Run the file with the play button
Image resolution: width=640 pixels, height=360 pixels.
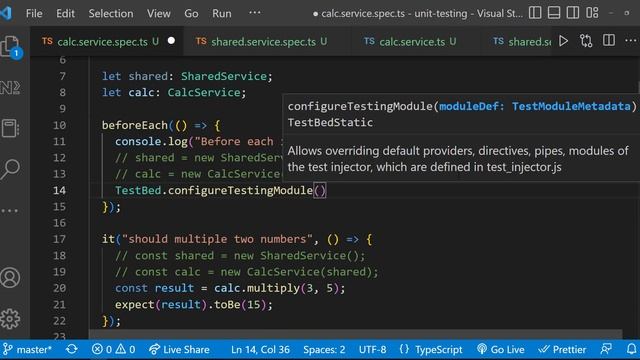point(563,41)
